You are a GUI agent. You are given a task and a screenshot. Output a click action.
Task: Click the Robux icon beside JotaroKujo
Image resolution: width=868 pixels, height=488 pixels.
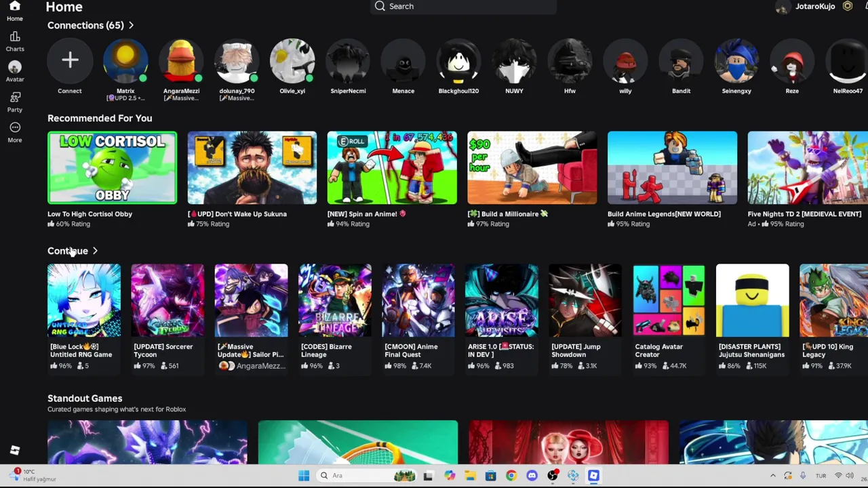(x=848, y=6)
